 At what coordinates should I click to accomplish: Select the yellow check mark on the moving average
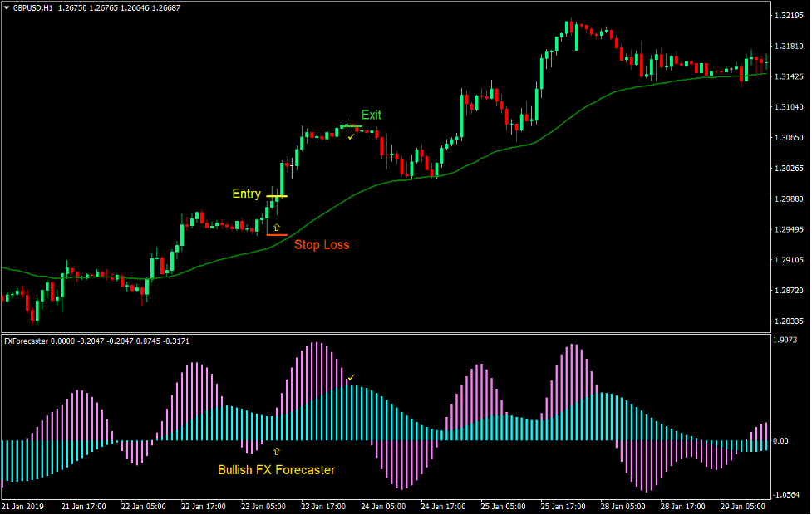coord(351,136)
